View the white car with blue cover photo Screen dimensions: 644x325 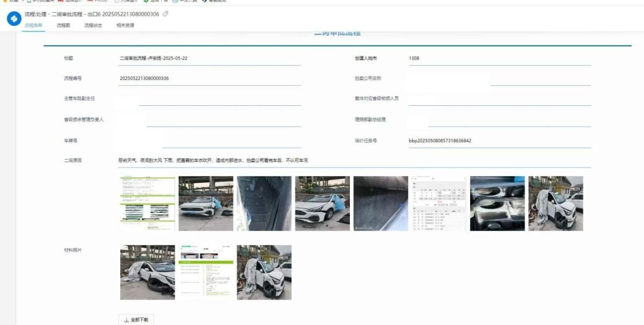tap(206, 204)
